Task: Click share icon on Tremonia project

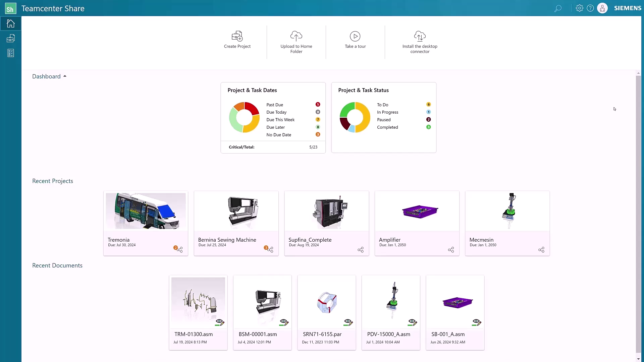Action: coord(180,250)
